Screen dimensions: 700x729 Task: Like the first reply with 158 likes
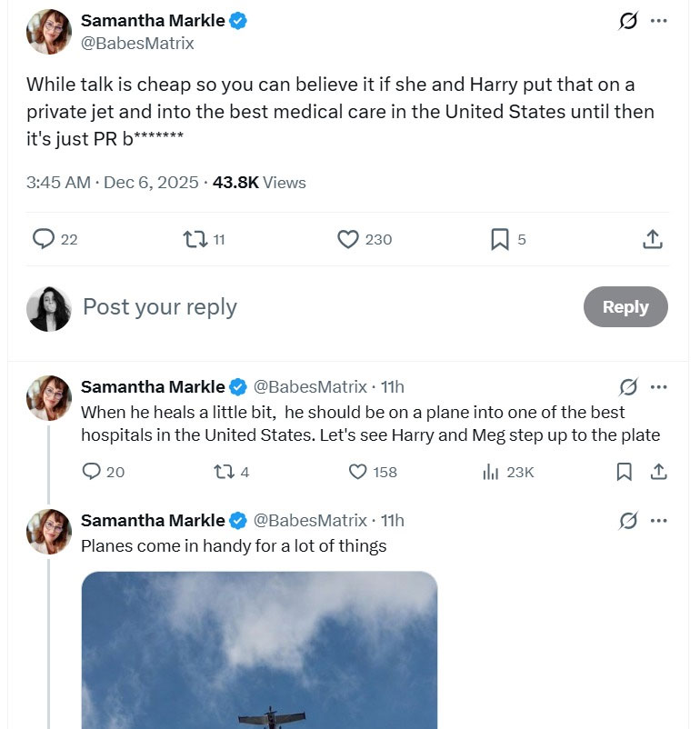click(x=358, y=472)
